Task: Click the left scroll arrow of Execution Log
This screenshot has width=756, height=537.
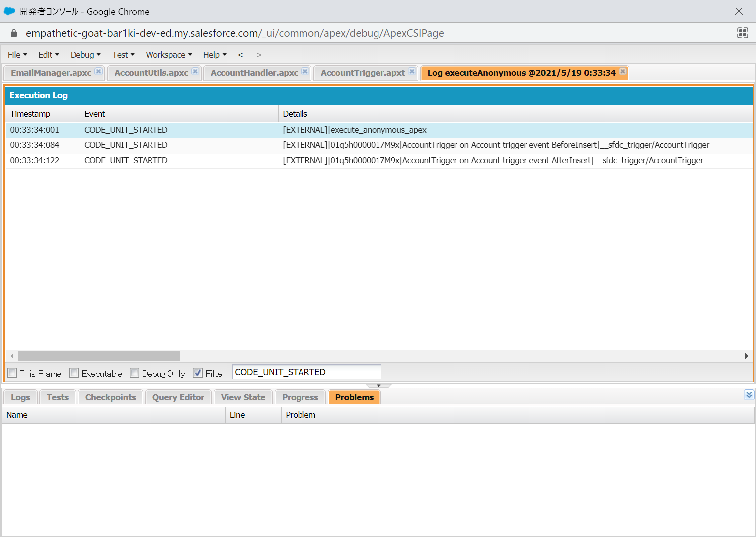Action: 12,356
